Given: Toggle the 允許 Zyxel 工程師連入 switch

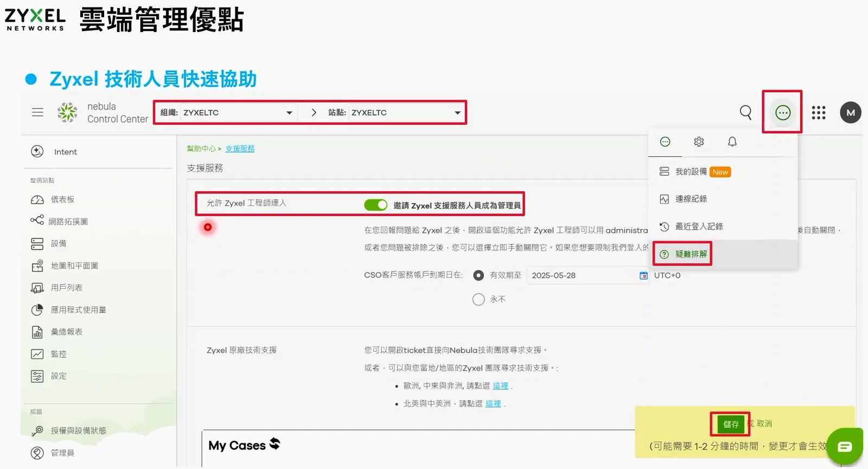Looking at the screenshot, I should (375, 205).
